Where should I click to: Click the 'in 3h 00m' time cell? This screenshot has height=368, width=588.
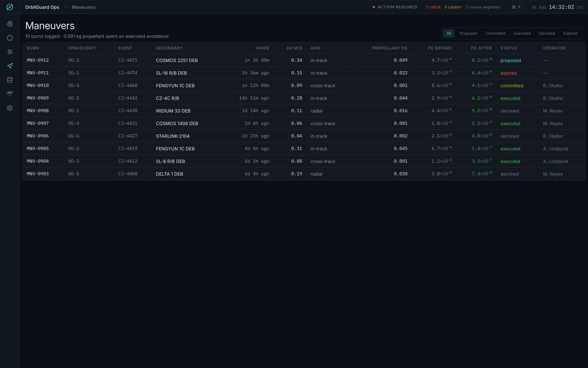pos(257,60)
